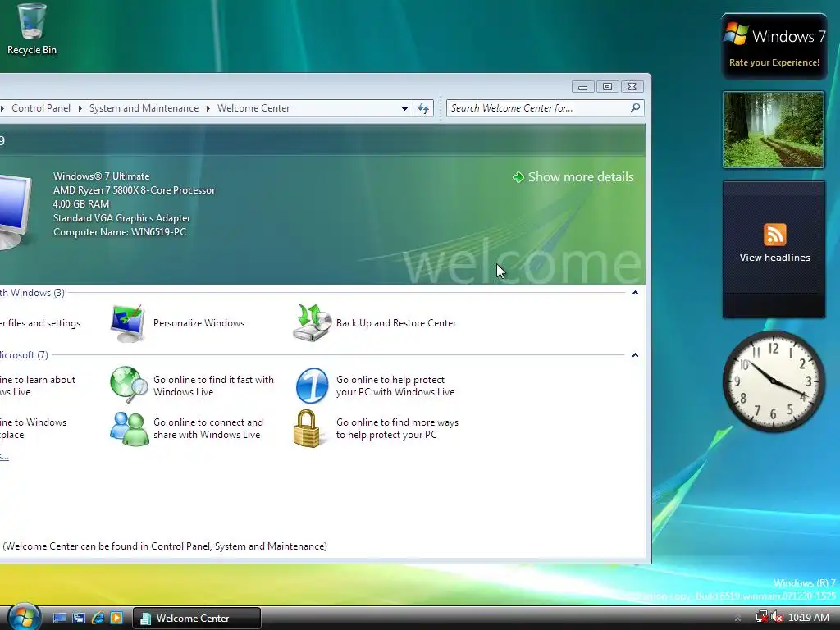Click Computer Name: WIN6519-PC text
840x630 pixels.
tap(120, 232)
